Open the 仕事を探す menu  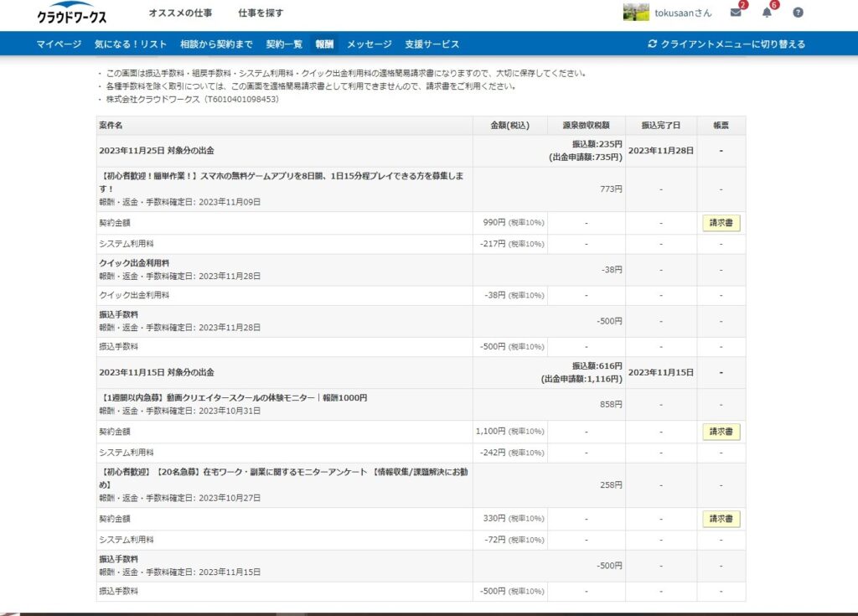(x=258, y=13)
